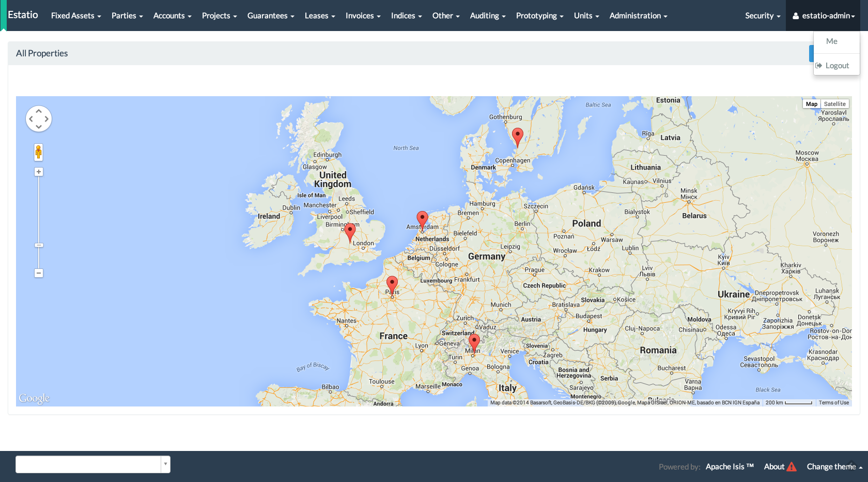This screenshot has height=482, width=868.
Task: Open the Parties dropdown menu
Action: pyautogui.click(x=127, y=16)
